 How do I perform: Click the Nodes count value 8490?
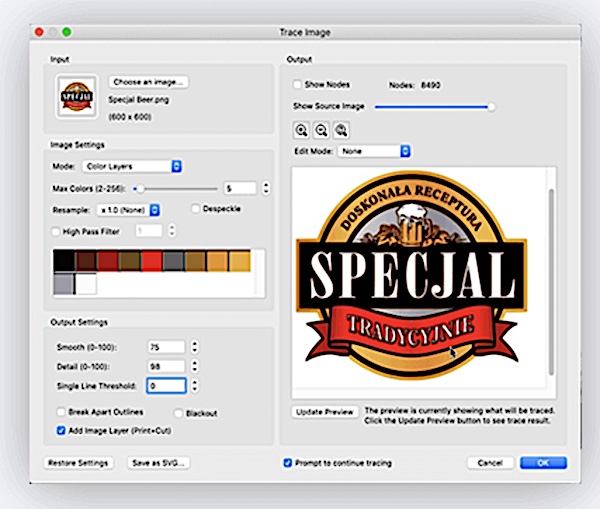tap(431, 85)
